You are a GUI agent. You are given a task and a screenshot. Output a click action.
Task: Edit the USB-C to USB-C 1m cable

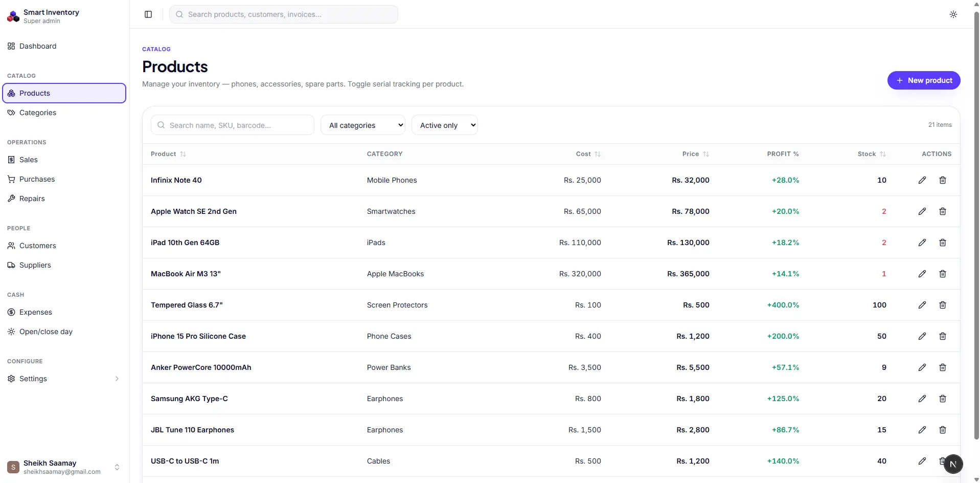coord(922,461)
